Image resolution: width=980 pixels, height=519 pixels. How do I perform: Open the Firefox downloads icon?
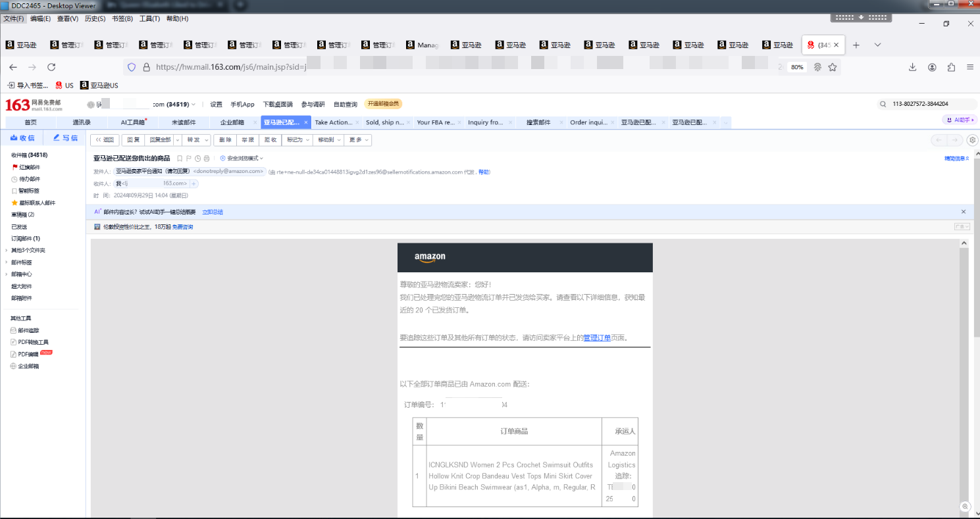(912, 67)
